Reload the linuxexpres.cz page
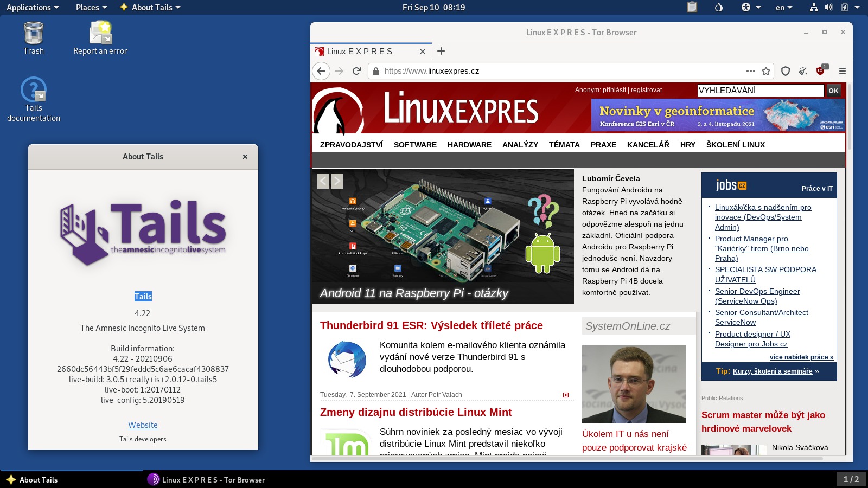 pos(356,71)
